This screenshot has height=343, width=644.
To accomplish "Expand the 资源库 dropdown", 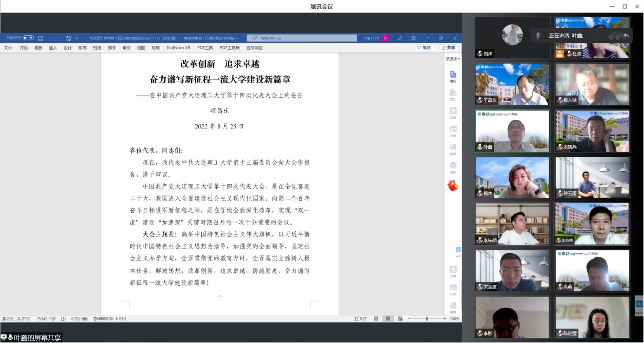I will coord(453,58).
